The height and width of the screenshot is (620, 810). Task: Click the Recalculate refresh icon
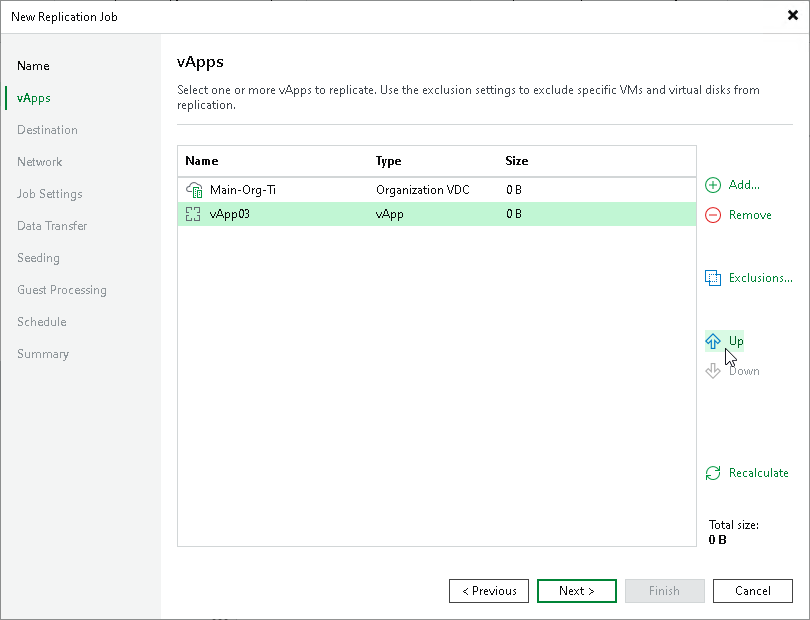pyautogui.click(x=713, y=473)
